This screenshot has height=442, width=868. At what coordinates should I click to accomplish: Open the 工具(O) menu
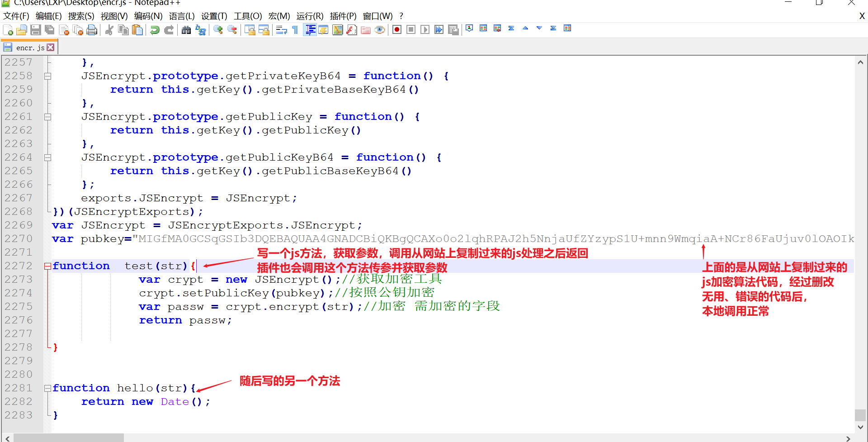248,16
